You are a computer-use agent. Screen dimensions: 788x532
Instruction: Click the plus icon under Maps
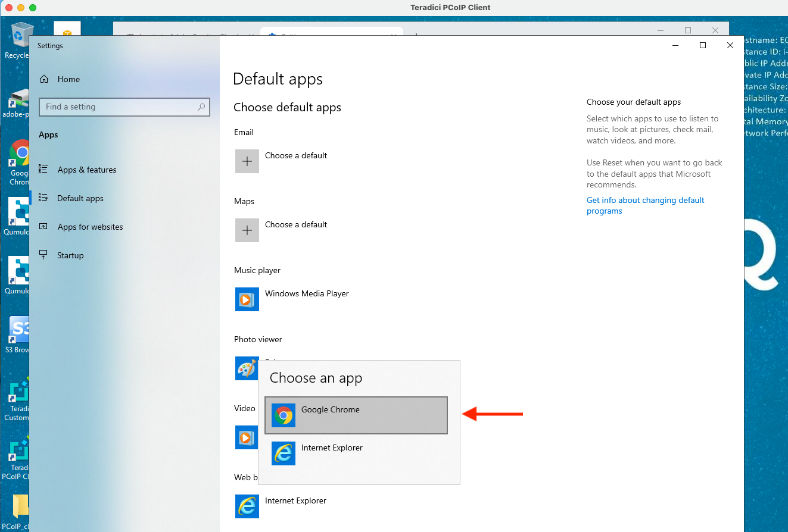coord(247,230)
